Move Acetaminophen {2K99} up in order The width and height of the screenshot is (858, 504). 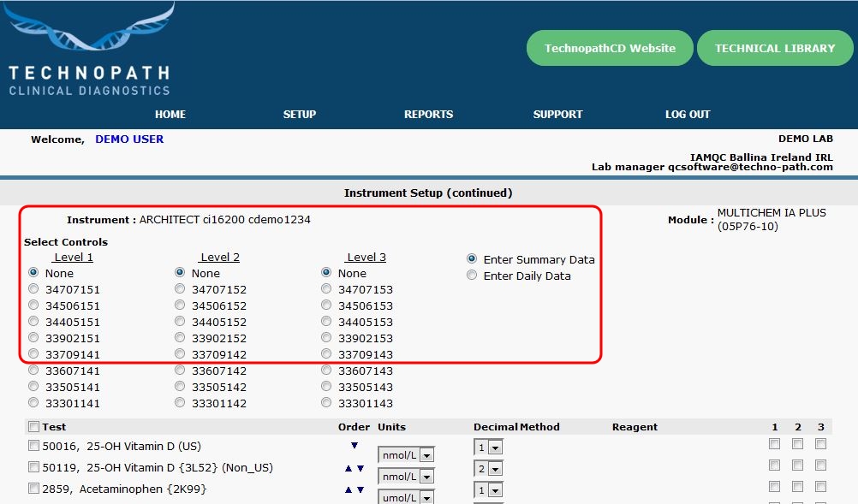pos(348,489)
